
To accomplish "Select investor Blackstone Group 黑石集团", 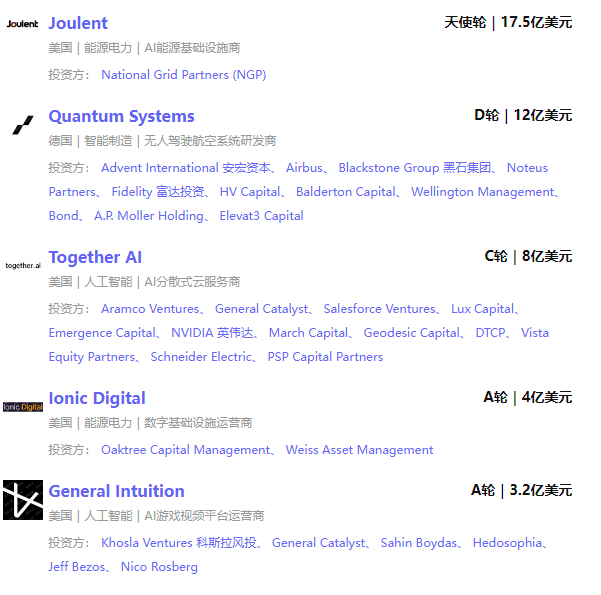I will [415, 168].
